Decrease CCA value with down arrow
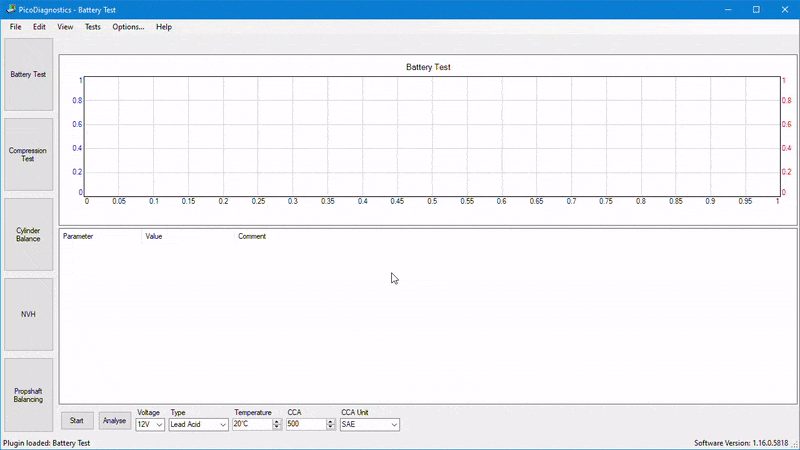800x450 pixels. pos(331,427)
